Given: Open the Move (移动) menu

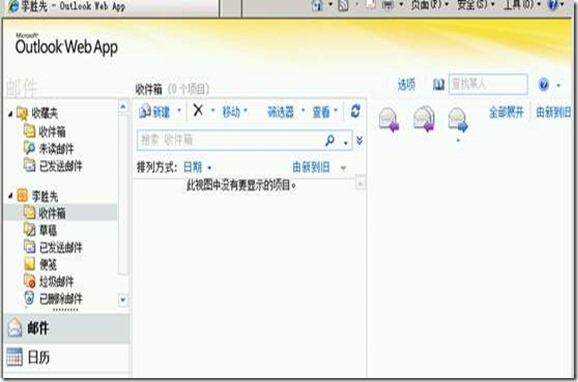Looking at the screenshot, I should (x=234, y=112).
